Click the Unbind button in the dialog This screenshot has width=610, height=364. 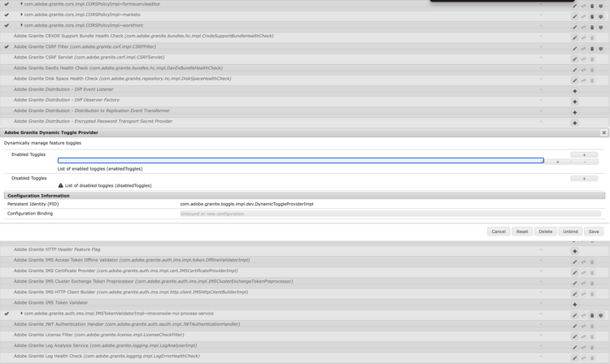coord(570,232)
